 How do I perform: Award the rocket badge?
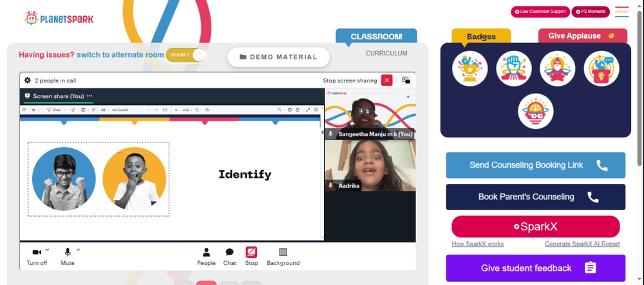(557, 69)
